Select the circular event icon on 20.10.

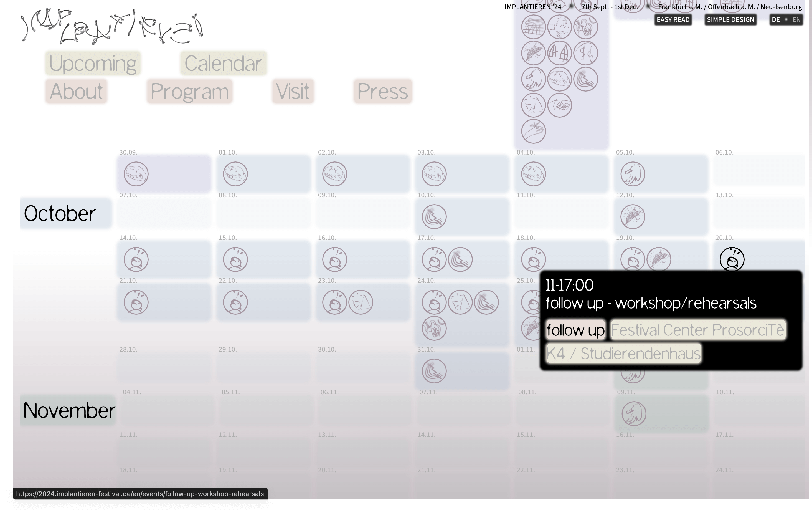click(x=732, y=259)
